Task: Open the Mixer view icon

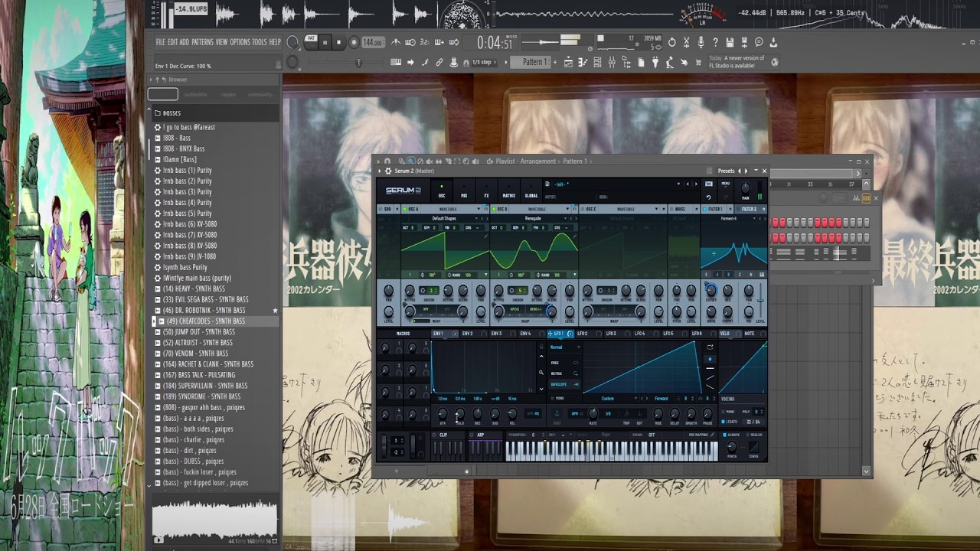Action: coord(611,62)
